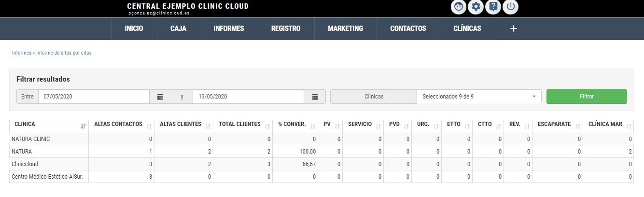Open the start date calendar icon
Viewport: 644px width, 197px height.
[160, 97]
